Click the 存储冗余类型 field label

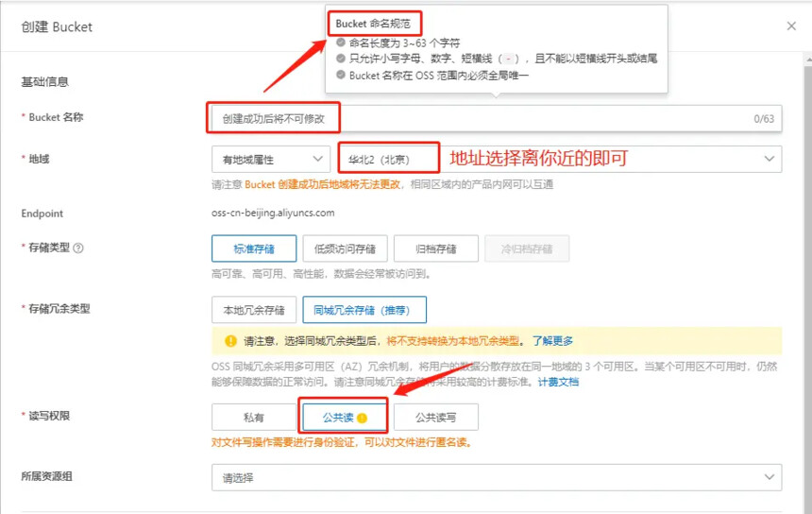point(59,309)
